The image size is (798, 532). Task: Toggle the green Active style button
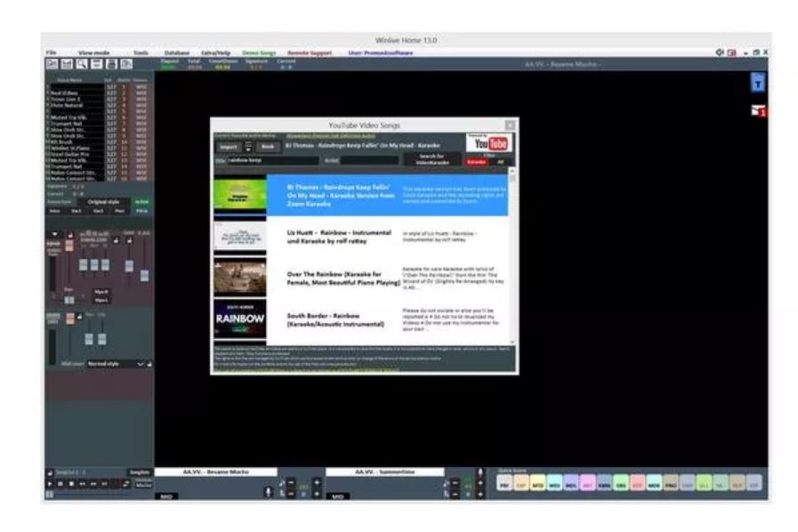[x=141, y=202]
